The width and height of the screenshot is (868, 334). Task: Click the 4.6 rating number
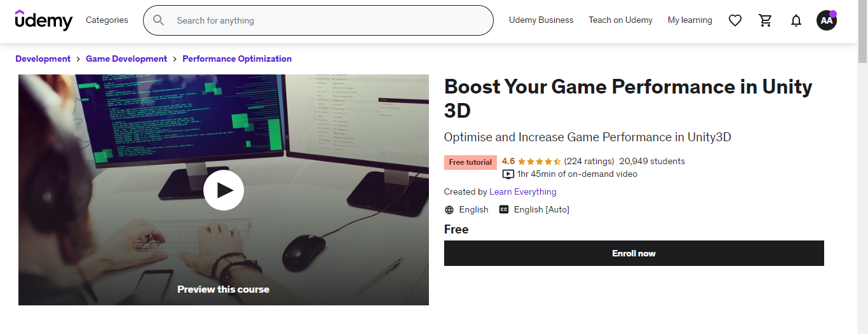tap(508, 162)
